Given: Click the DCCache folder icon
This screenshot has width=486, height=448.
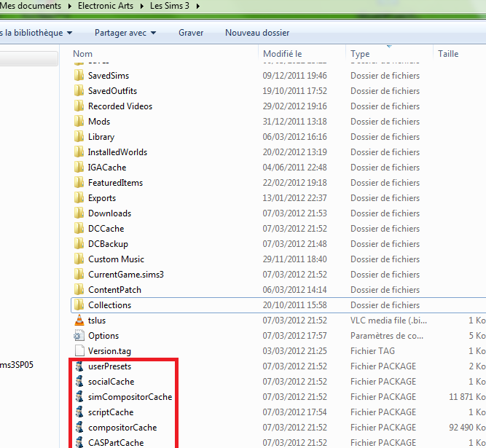Looking at the screenshot, I should pos(79,228).
